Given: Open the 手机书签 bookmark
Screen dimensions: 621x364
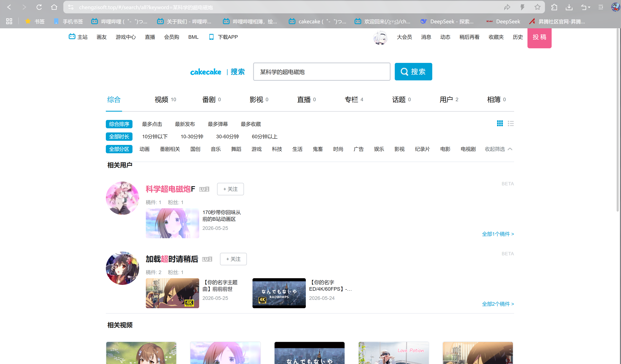Looking at the screenshot, I should (68, 21).
